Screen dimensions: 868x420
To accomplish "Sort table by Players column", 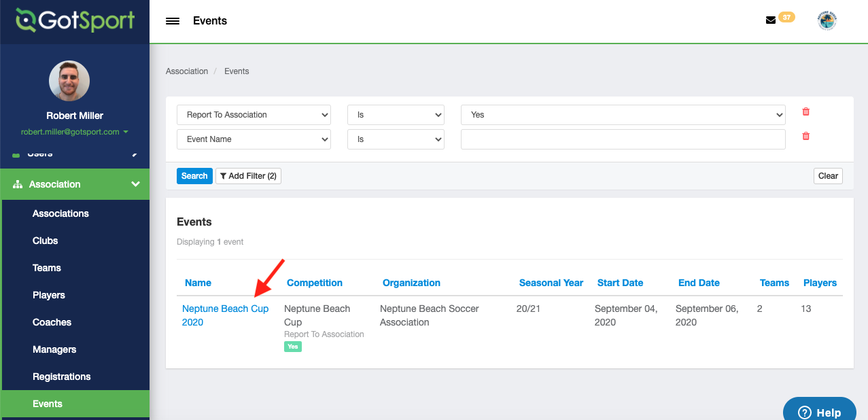I will tap(820, 283).
